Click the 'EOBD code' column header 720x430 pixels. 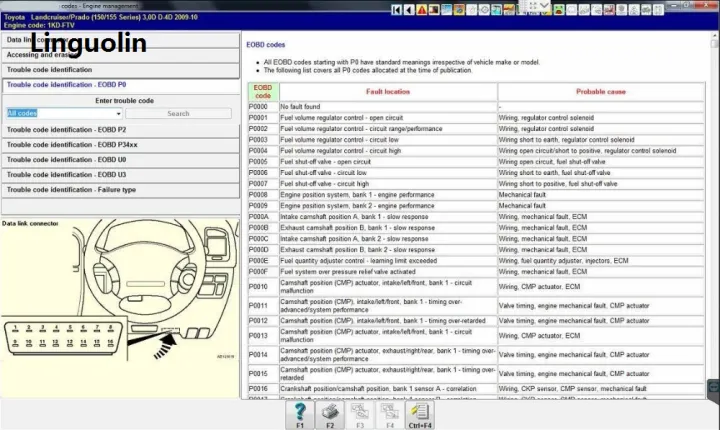click(262, 91)
